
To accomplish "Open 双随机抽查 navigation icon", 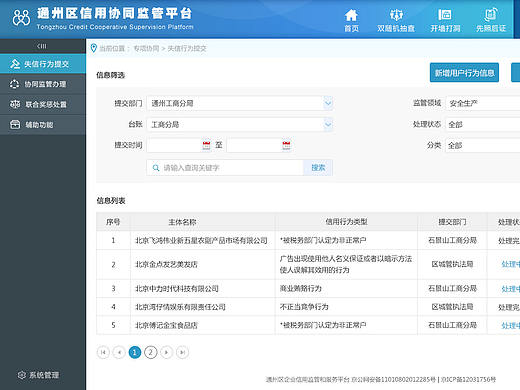I will (x=396, y=20).
